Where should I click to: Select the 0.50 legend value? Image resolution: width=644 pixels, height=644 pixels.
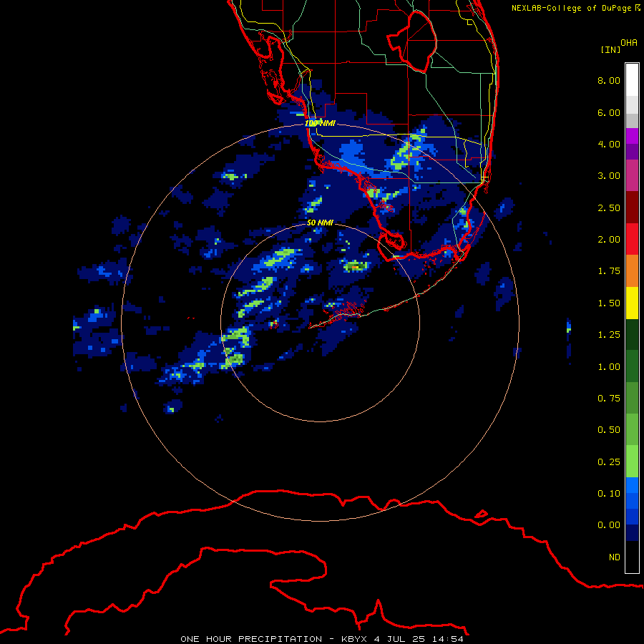click(x=609, y=430)
